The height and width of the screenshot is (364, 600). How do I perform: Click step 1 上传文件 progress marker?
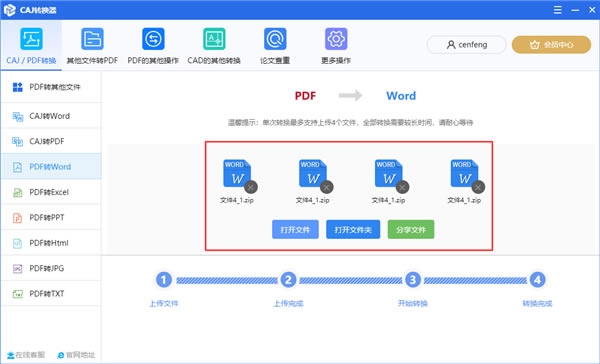[164, 280]
